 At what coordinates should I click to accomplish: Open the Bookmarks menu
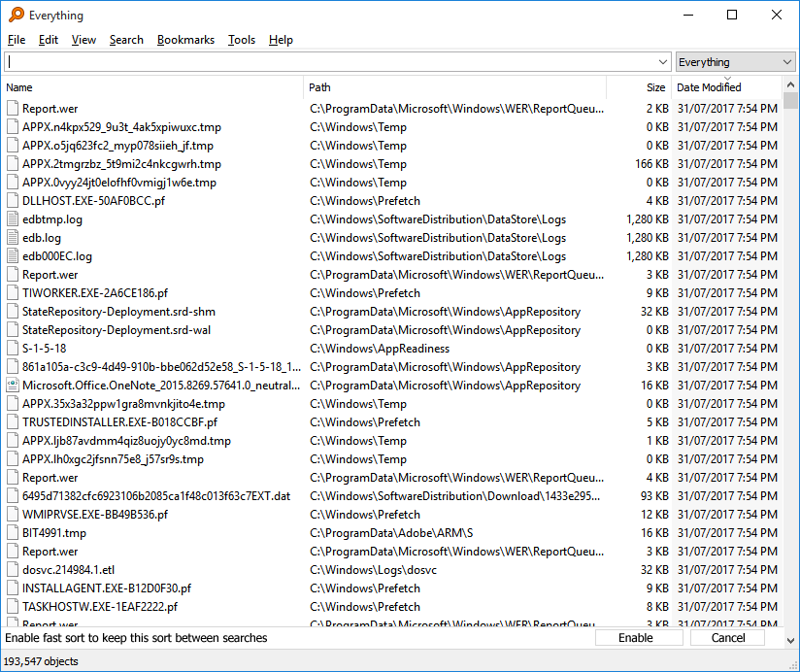click(x=185, y=40)
